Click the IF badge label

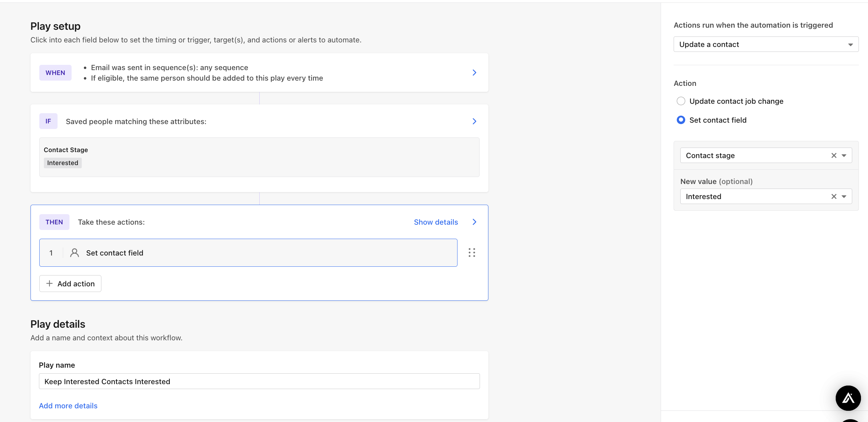[x=48, y=121]
